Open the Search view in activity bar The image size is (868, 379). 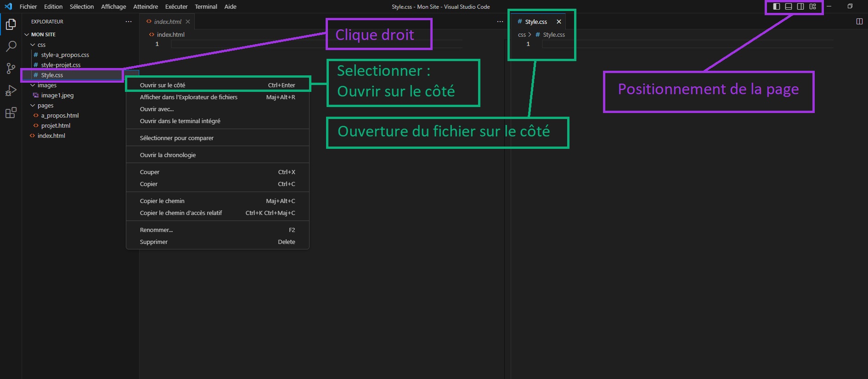pos(11,46)
